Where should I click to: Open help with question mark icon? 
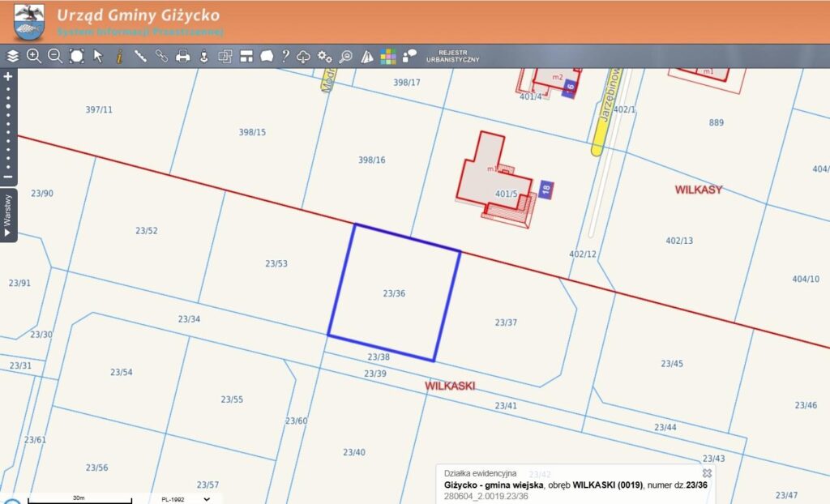285,56
